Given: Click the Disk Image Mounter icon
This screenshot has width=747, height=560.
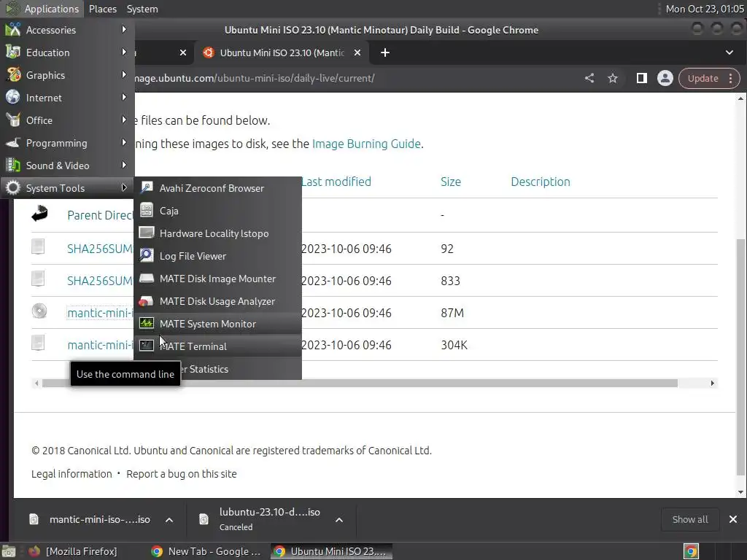Looking at the screenshot, I should [x=146, y=278].
